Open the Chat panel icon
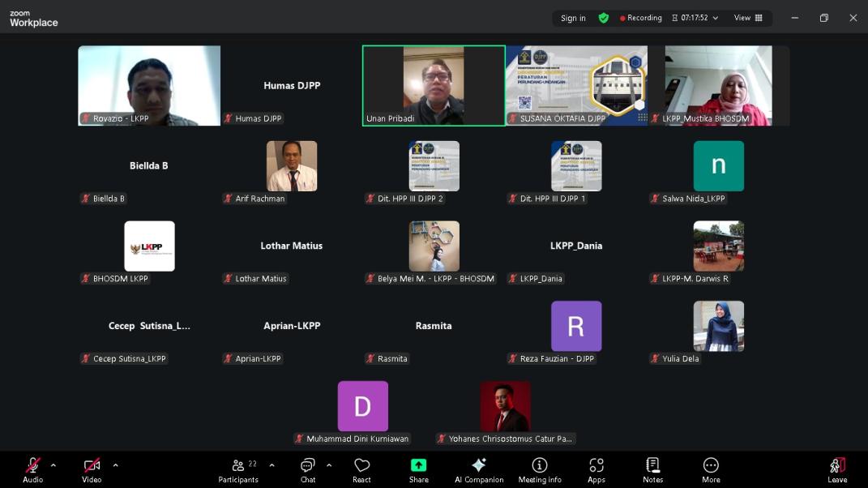The height and width of the screenshot is (488, 868). [308, 465]
